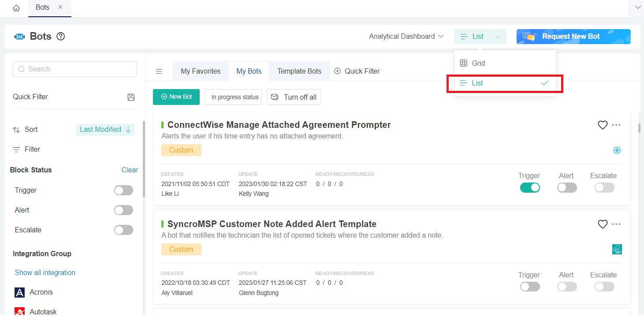Click the Show all integration link
Viewport: 644px width, 317px height.
click(x=45, y=272)
